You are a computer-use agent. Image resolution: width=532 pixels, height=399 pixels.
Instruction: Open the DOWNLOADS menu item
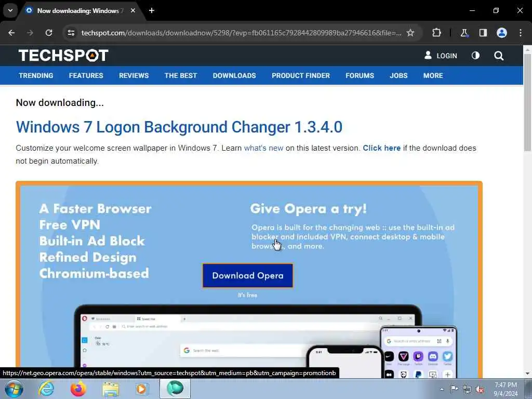click(x=234, y=76)
